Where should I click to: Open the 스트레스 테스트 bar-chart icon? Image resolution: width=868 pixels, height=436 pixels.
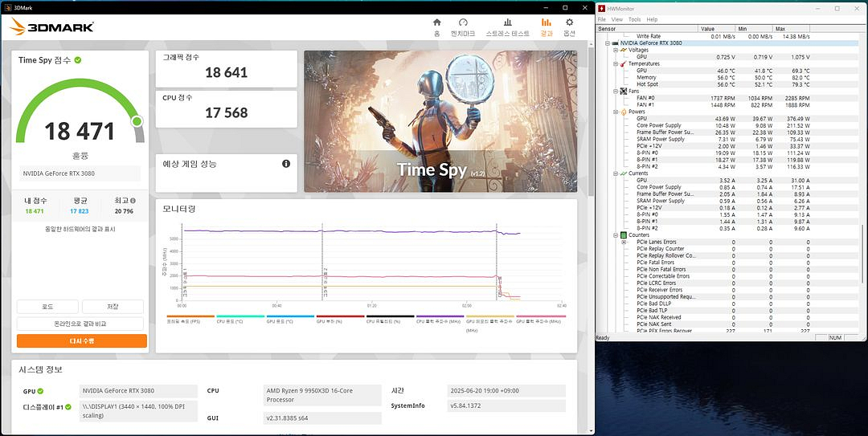click(508, 22)
